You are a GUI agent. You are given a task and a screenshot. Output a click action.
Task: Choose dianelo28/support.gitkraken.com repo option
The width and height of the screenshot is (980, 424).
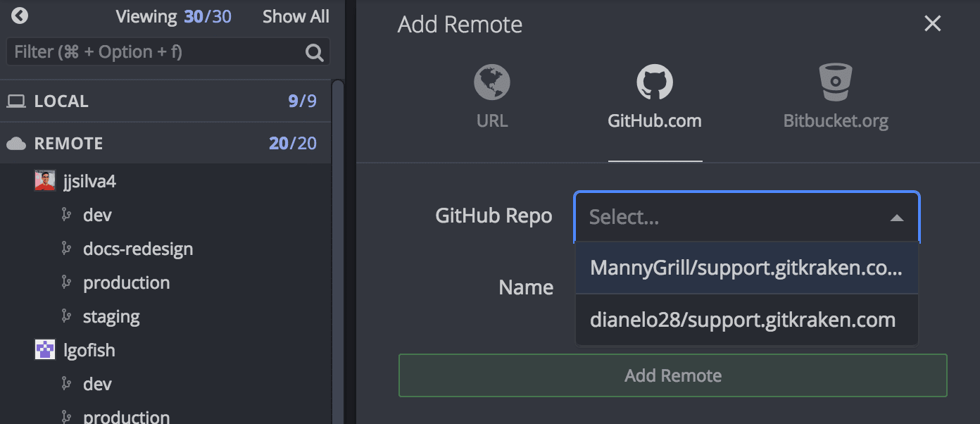743,320
